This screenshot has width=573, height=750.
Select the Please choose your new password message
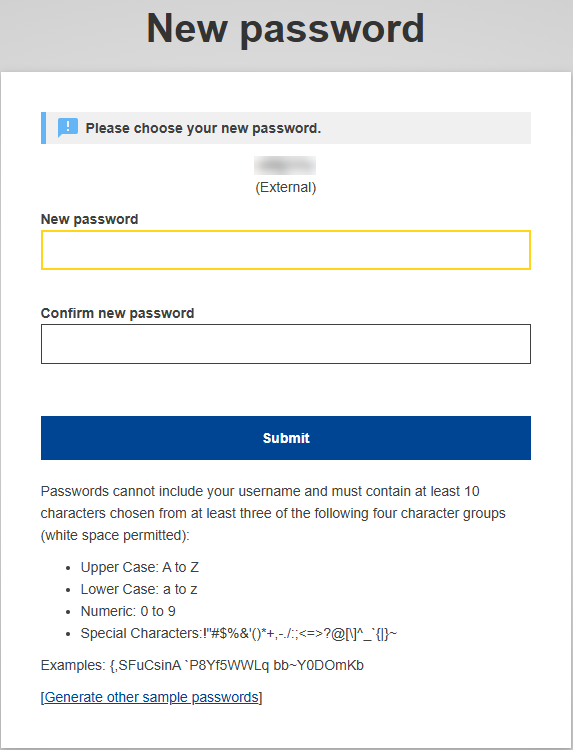coord(203,128)
